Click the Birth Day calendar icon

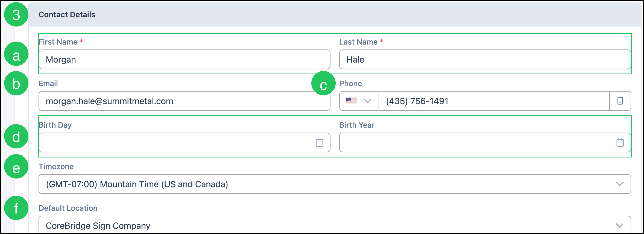click(x=319, y=142)
